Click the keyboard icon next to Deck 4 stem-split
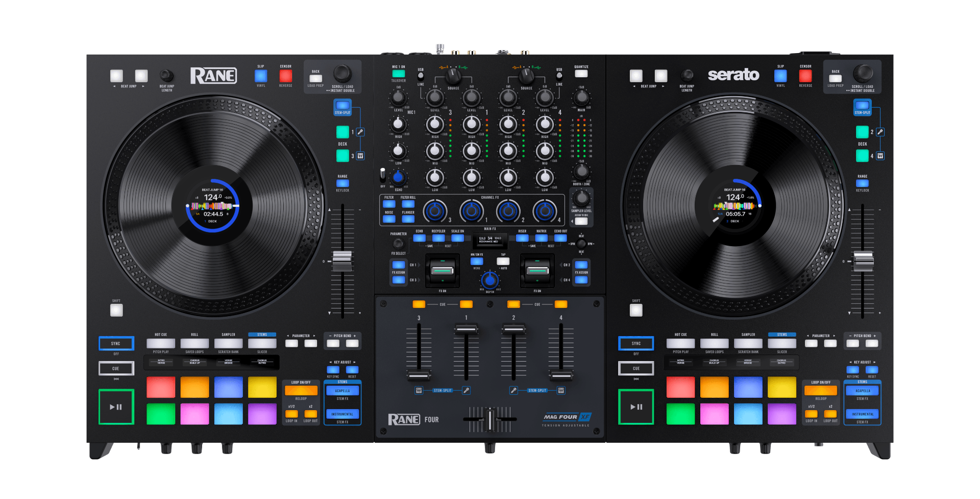 click(x=881, y=155)
